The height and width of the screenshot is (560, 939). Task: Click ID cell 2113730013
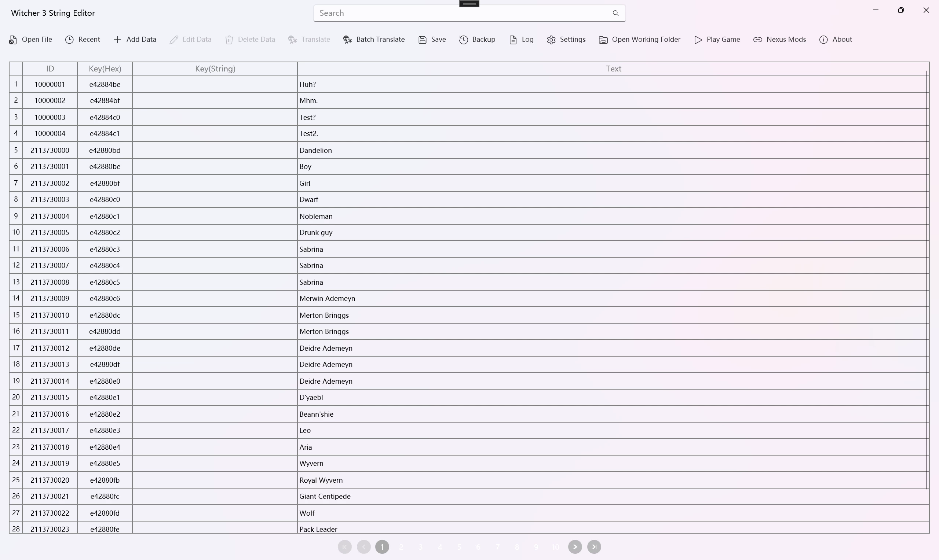[x=50, y=364]
